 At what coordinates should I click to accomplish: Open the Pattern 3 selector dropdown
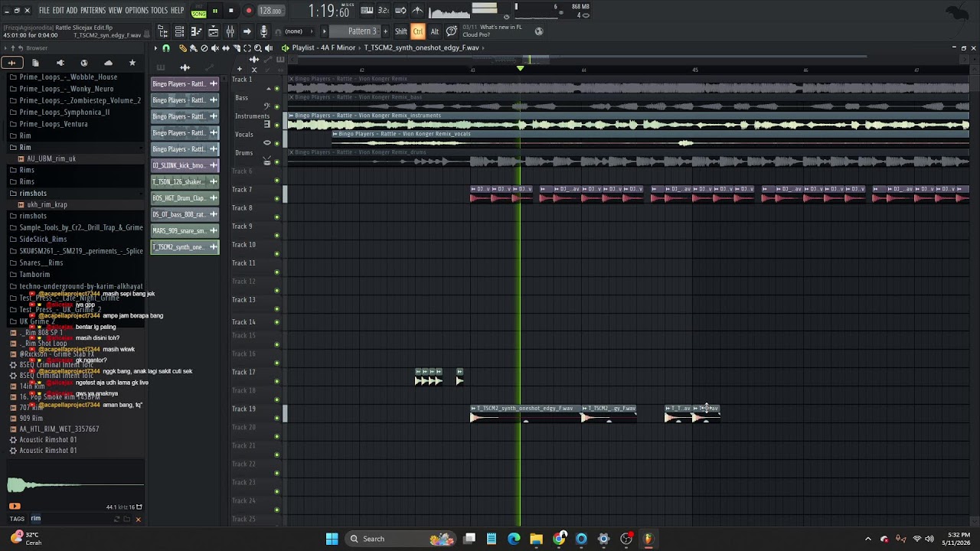click(x=362, y=31)
